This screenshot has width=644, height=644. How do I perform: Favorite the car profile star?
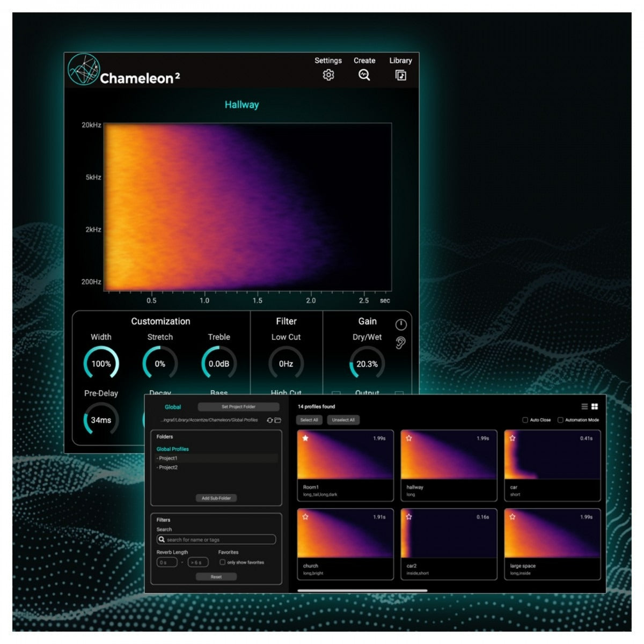513,438
